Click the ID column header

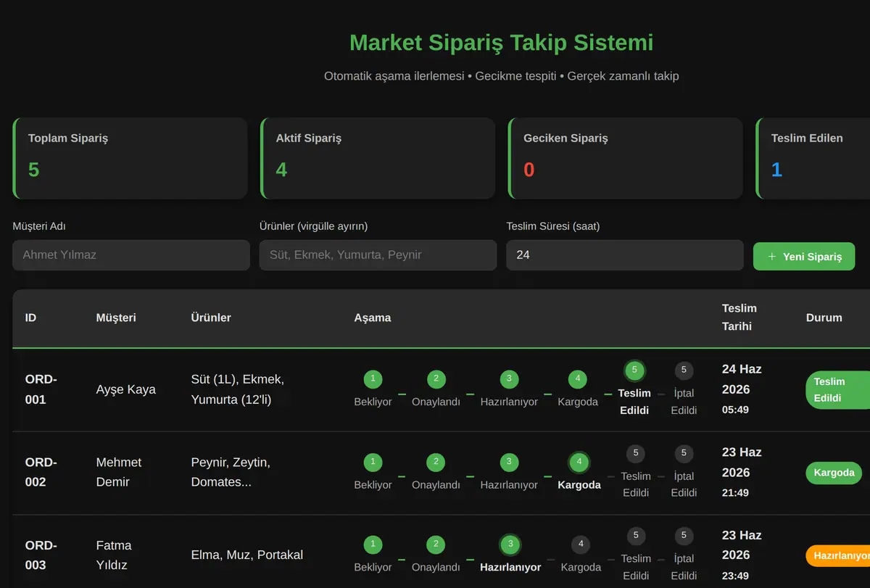[31, 318]
